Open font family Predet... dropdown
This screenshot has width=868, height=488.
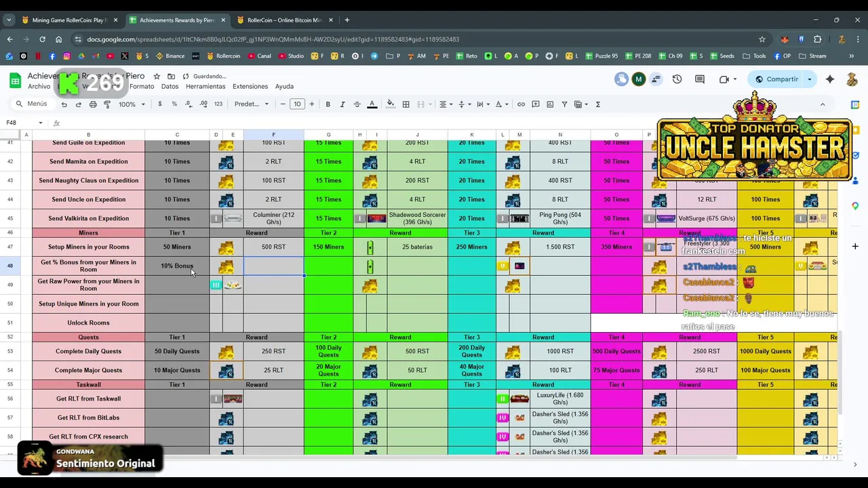(x=252, y=104)
